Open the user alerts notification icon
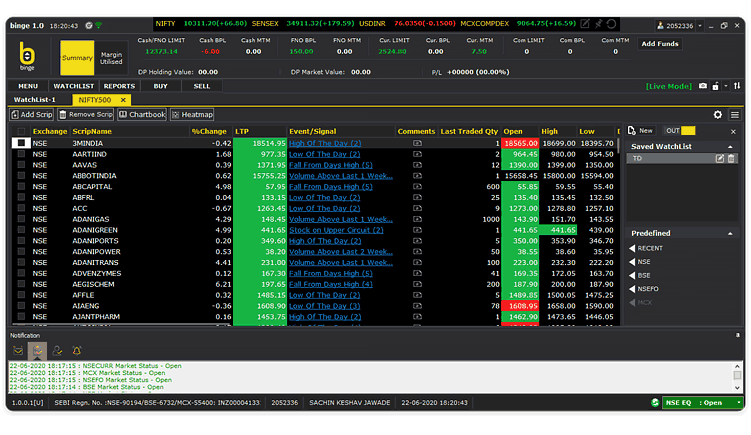 57,351
